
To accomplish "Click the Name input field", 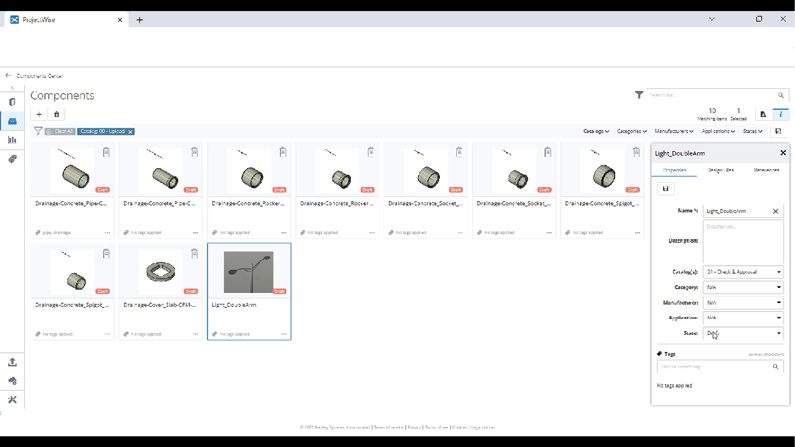I will [x=737, y=212].
